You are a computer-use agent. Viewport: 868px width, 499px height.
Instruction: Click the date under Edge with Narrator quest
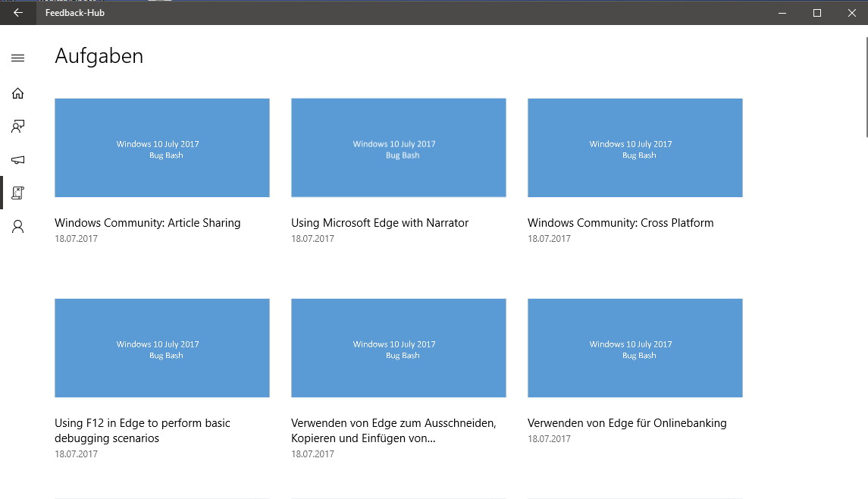click(312, 239)
